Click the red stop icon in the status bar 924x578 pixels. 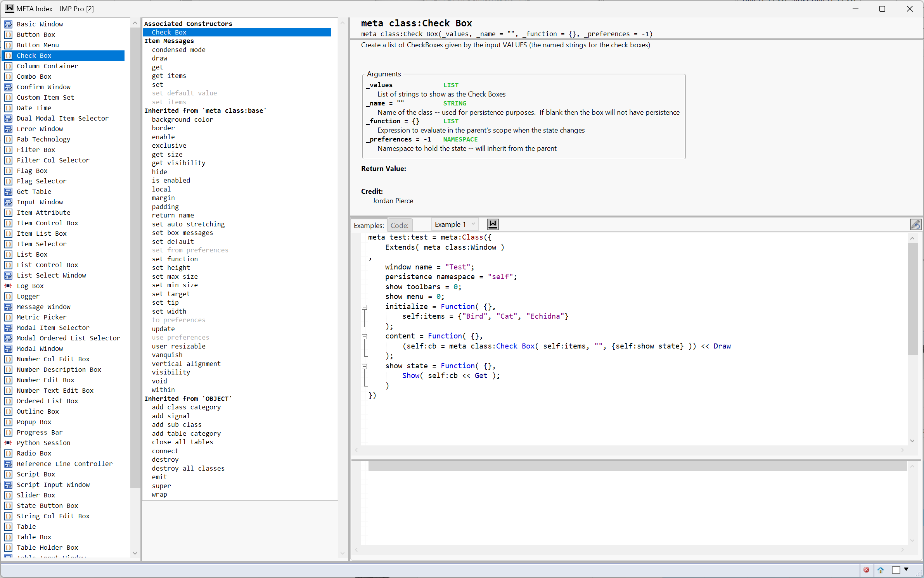coord(867,570)
